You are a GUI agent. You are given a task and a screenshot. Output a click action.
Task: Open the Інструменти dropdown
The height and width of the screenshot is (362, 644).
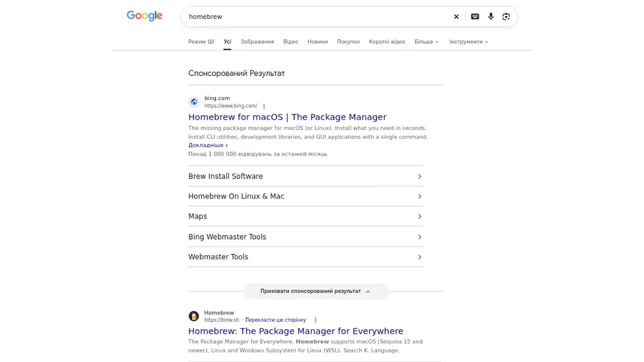point(468,41)
